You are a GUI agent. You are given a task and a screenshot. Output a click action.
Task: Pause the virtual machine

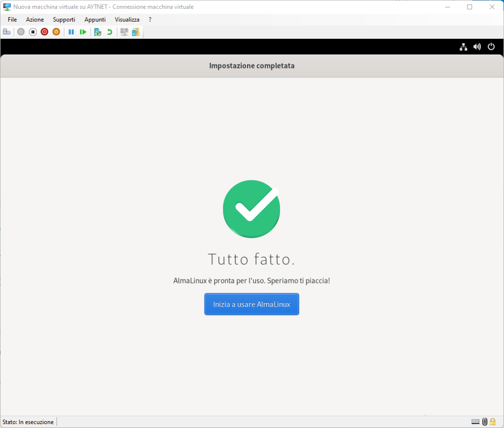[x=71, y=32]
